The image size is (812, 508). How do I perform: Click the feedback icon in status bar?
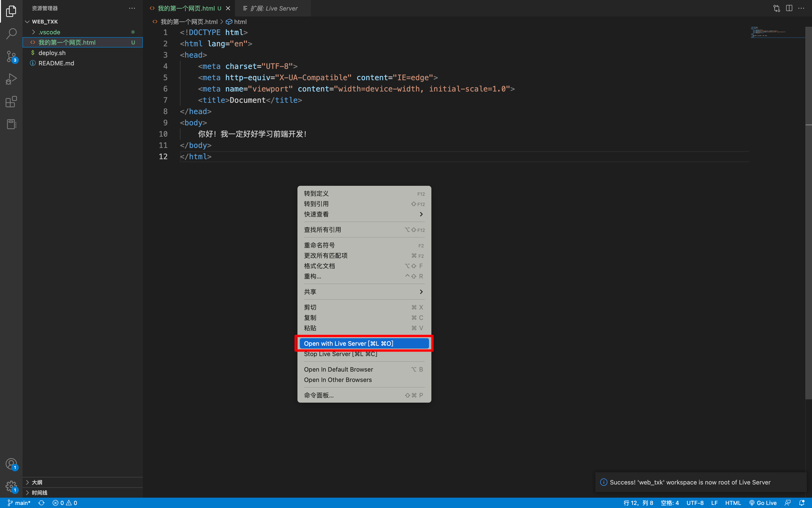[x=788, y=503]
